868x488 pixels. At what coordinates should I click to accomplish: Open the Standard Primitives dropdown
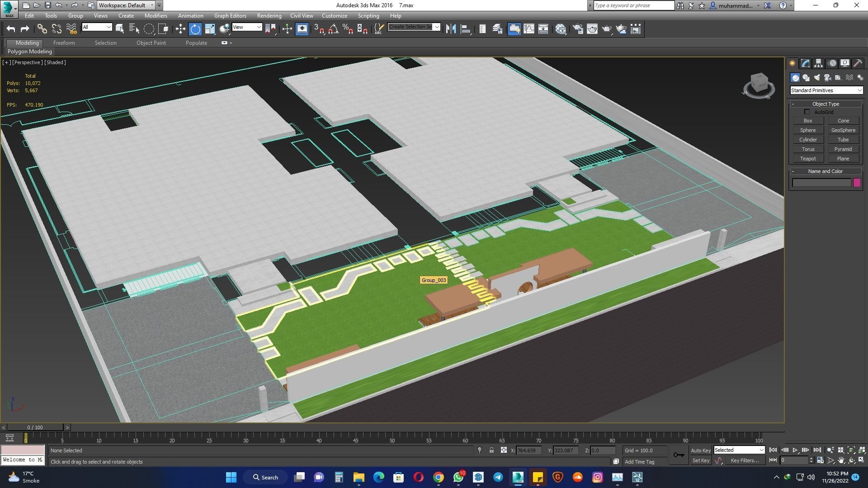click(x=859, y=90)
